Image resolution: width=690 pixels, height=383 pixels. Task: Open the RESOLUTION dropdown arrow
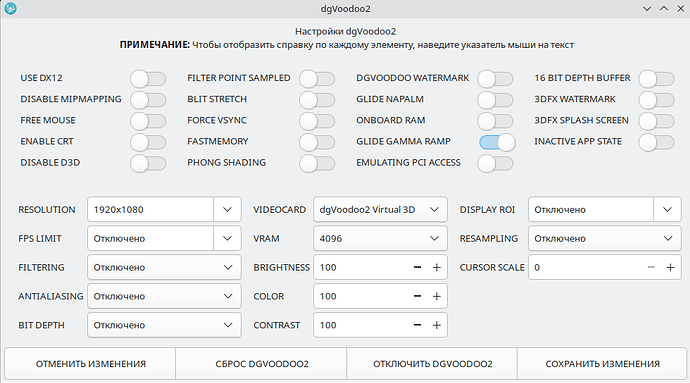pos(227,210)
